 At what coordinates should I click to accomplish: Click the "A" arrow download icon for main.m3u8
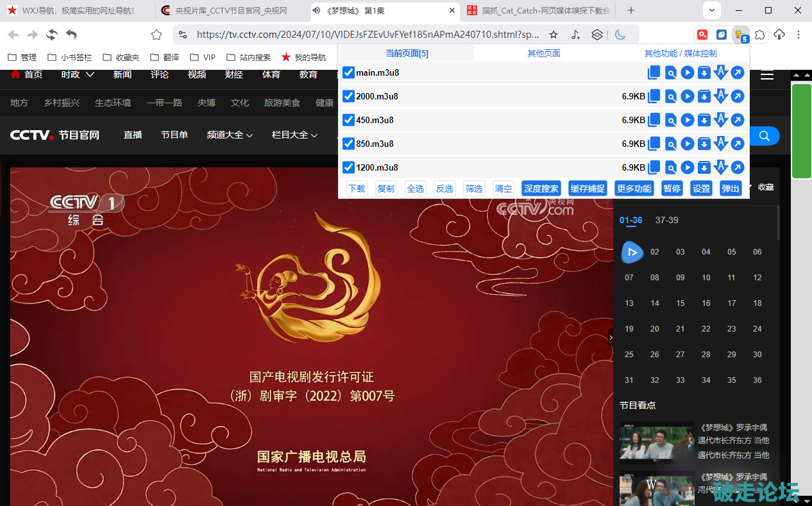click(721, 72)
